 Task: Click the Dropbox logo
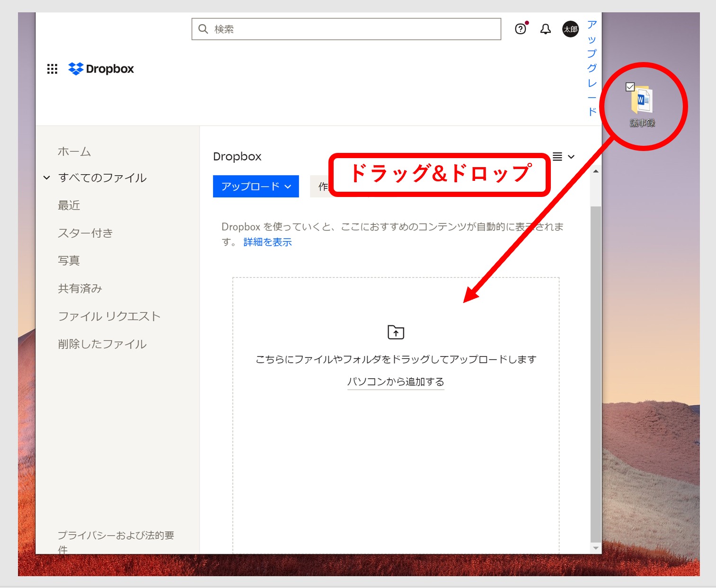point(100,69)
